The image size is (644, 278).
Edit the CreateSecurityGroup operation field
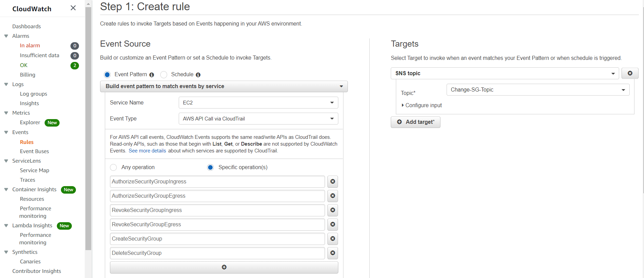[x=218, y=239]
